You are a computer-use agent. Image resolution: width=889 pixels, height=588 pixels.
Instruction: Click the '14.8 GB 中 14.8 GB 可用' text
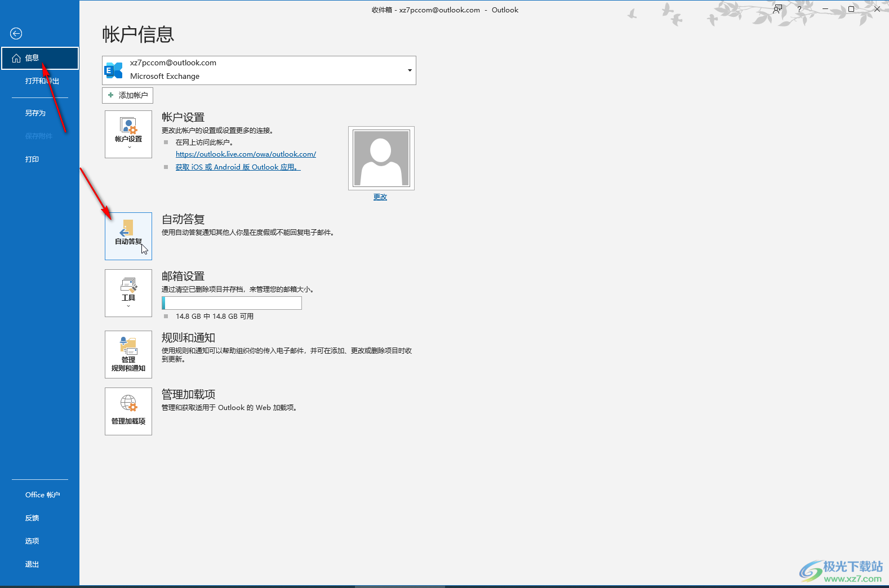coord(215,317)
